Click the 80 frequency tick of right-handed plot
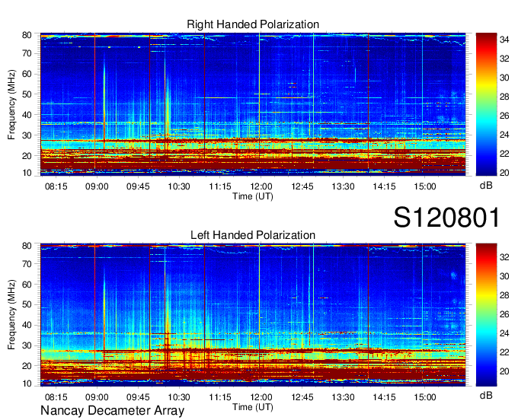This screenshot has height=420, width=518. [x=27, y=35]
